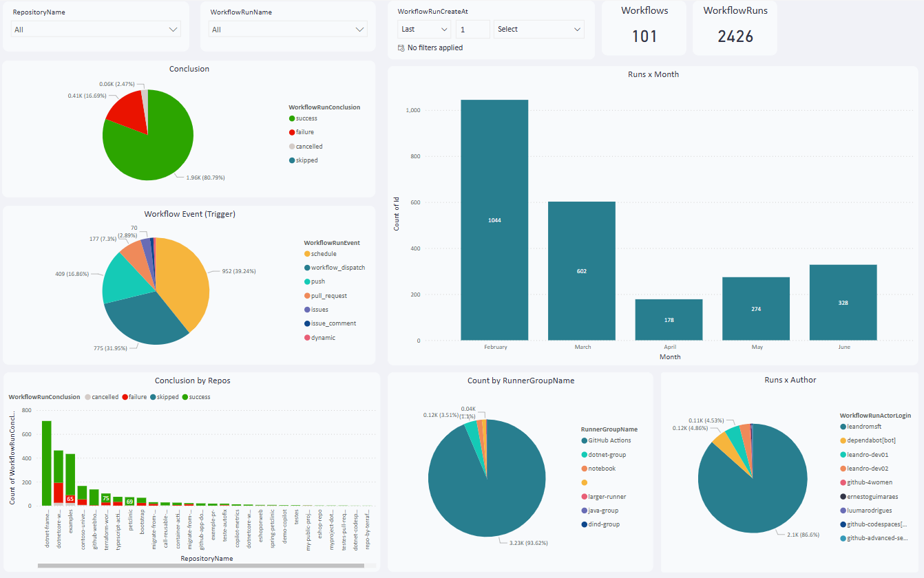Select the Workflows card showing 101
This screenshot has width=924, height=578.
(x=644, y=28)
